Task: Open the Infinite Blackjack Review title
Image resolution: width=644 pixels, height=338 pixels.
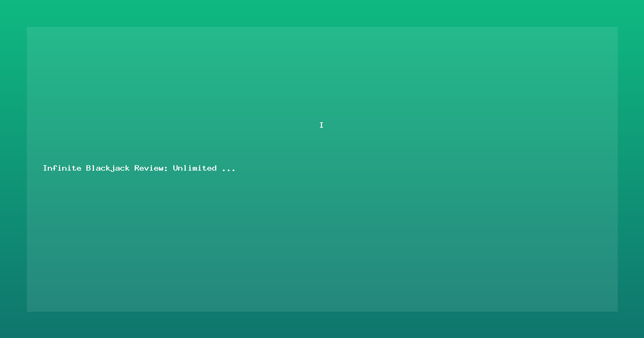Action: point(139,168)
